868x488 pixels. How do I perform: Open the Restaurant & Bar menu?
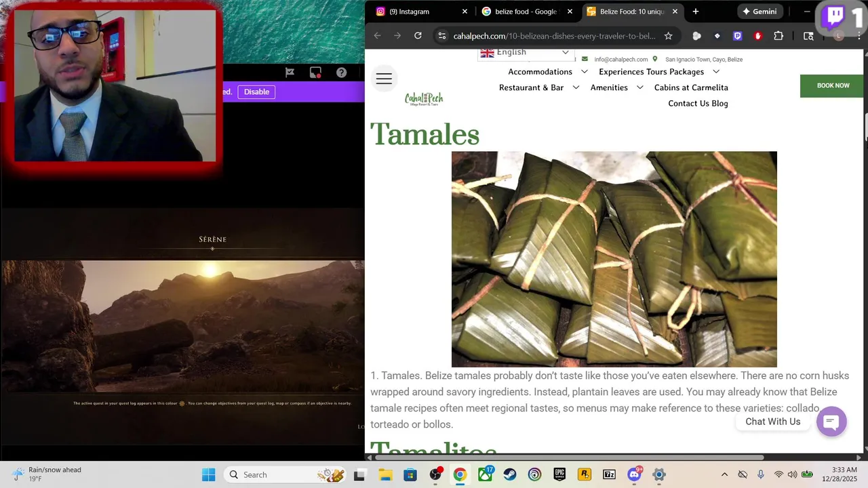click(531, 87)
